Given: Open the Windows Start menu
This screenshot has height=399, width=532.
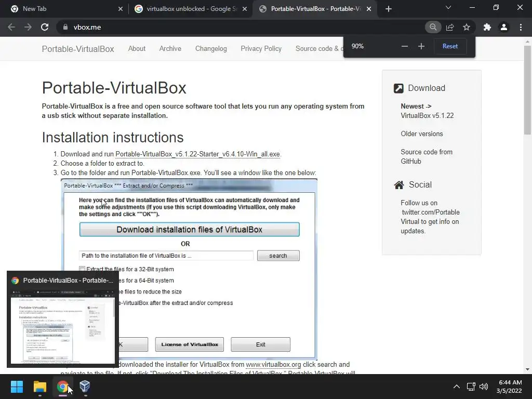Looking at the screenshot, I should click(x=17, y=387).
